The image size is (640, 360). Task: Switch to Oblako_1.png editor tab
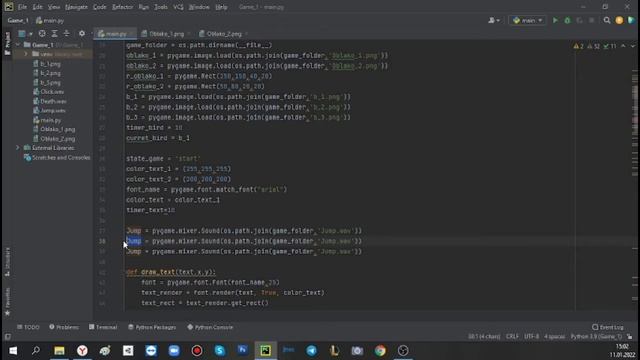point(166,34)
